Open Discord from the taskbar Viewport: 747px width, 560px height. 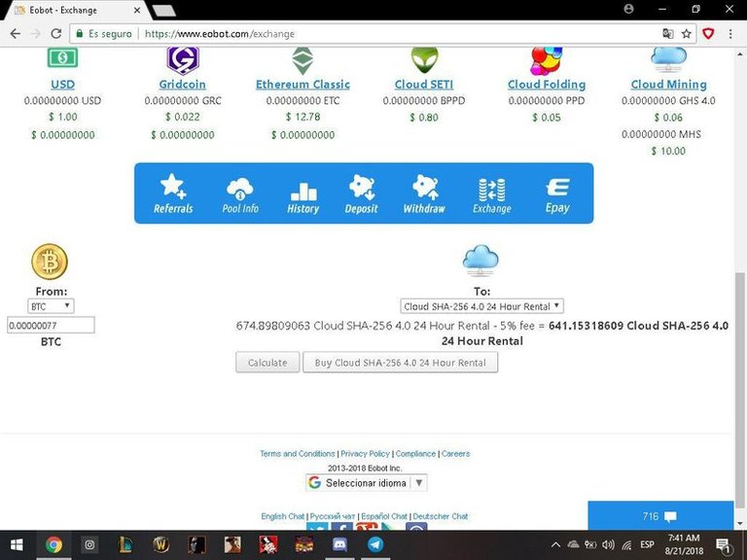click(x=339, y=544)
